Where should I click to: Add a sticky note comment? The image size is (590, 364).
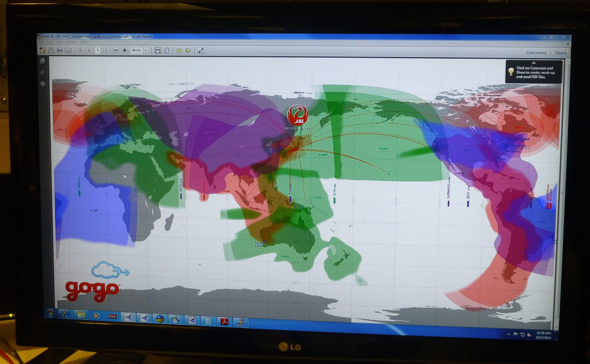(x=179, y=51)
